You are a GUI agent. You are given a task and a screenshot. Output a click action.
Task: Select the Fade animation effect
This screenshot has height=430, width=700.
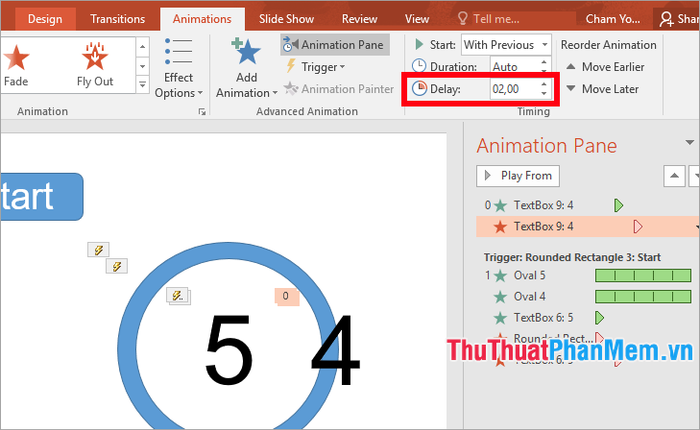(x=16, y=65)
